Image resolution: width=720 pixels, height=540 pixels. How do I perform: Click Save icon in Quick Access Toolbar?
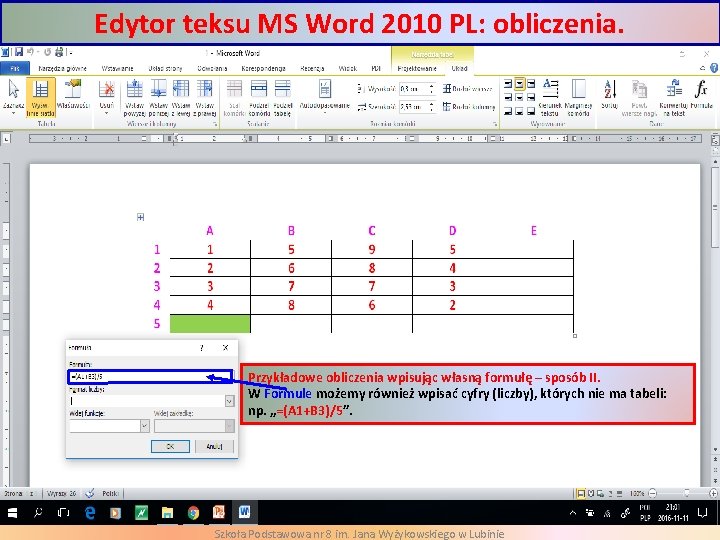click(x=19, y=53)
